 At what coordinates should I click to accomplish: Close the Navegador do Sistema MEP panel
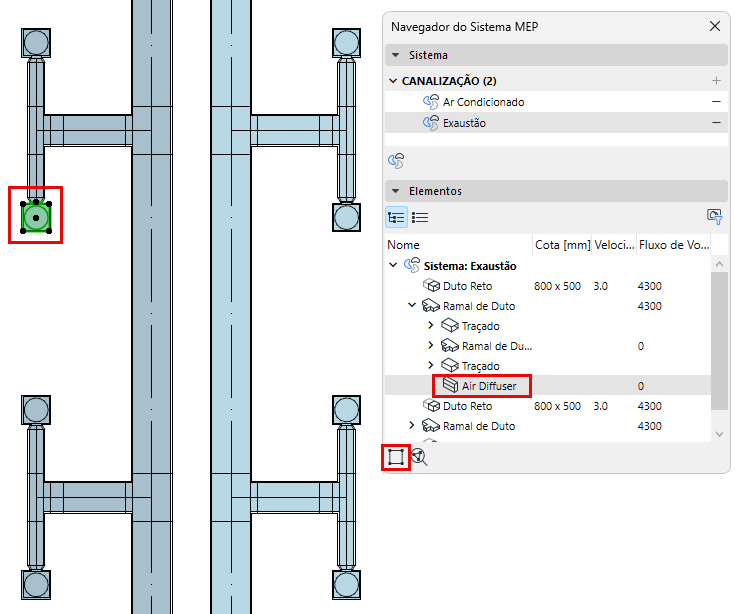[714, 26]
